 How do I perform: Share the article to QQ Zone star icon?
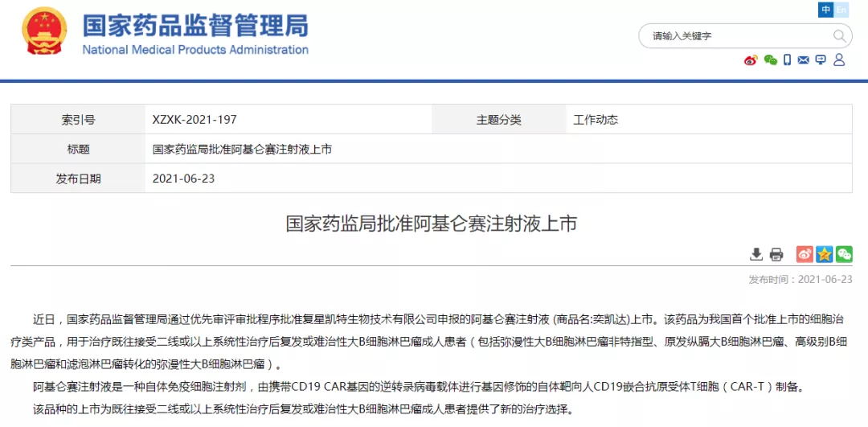824,254
